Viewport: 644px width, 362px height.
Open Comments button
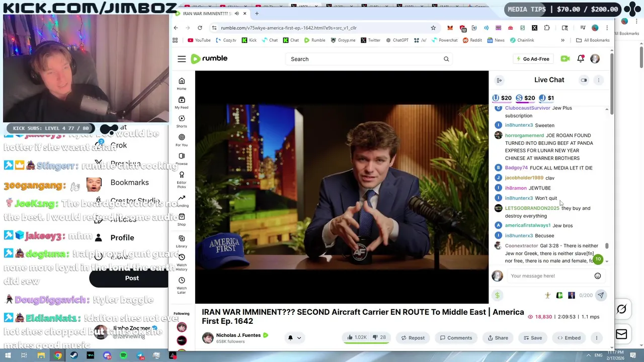(456, 338)
